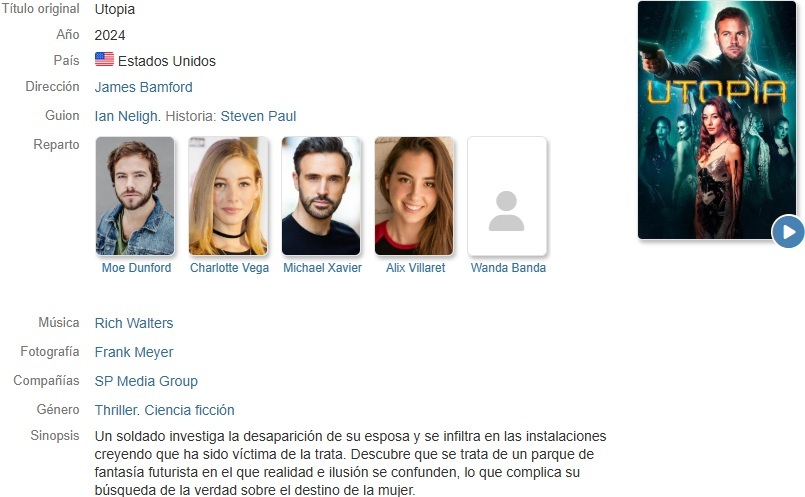Open Moe Dunford's cast photo

tap(135, 196)
